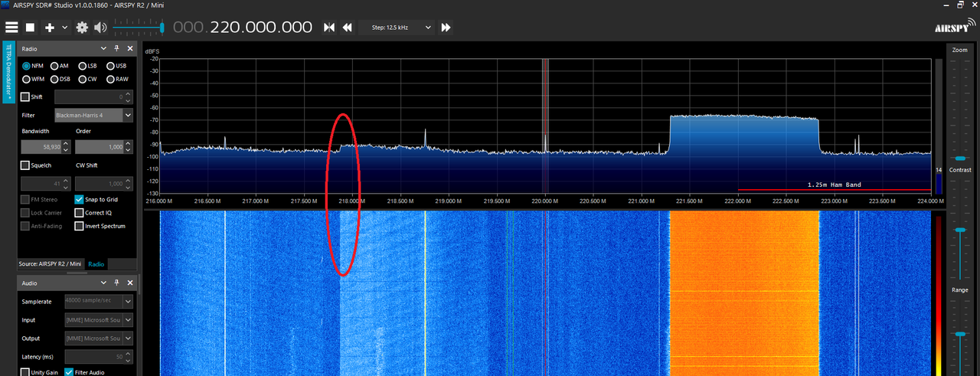
Task: Select AM demodulation mode
Action: pos(59,66)
